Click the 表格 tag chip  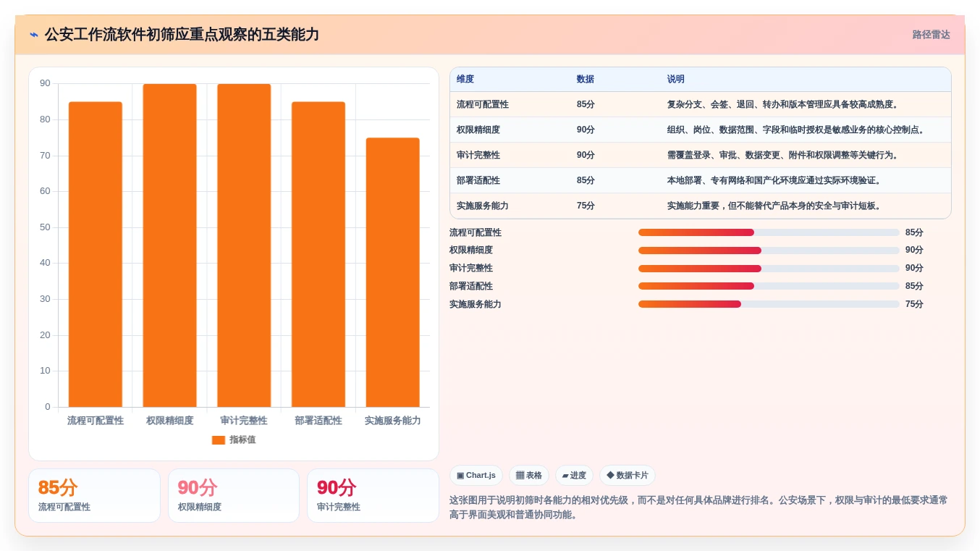[529, 476]
